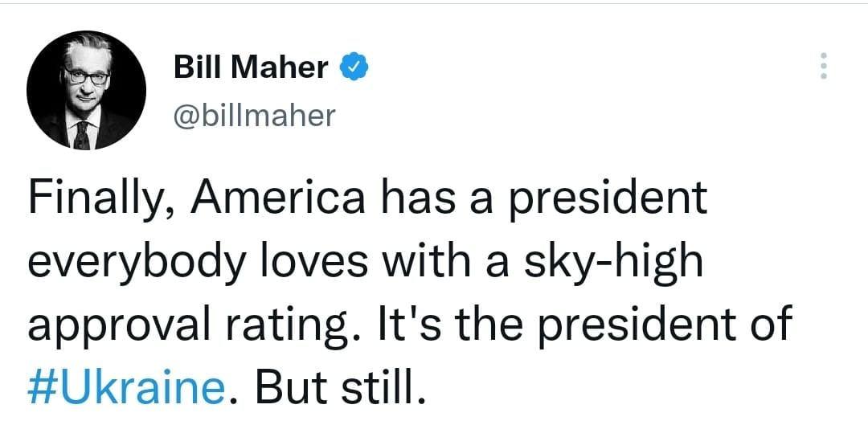Open Bill Maher's round profile picture
868x425 pixels.
86,91
